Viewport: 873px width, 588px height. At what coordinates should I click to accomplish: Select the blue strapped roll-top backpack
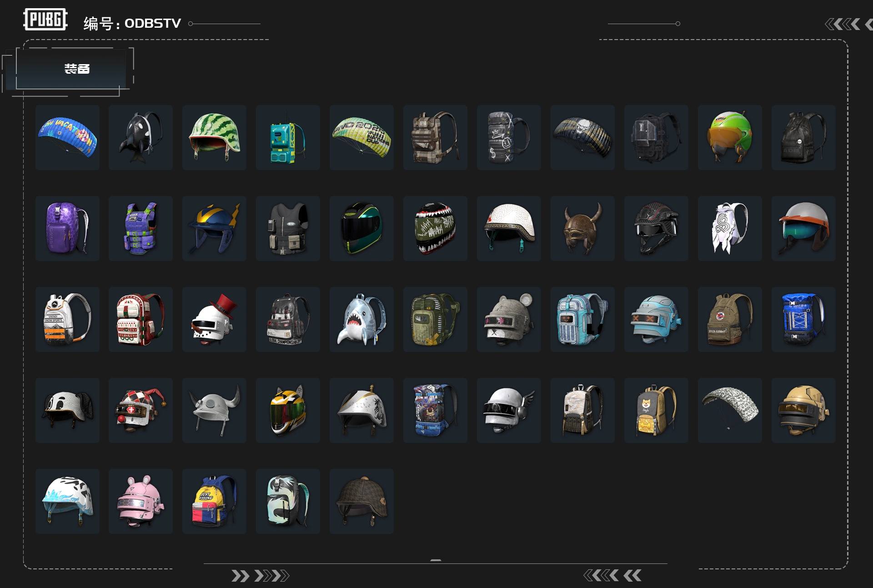(x=804, y=319)
